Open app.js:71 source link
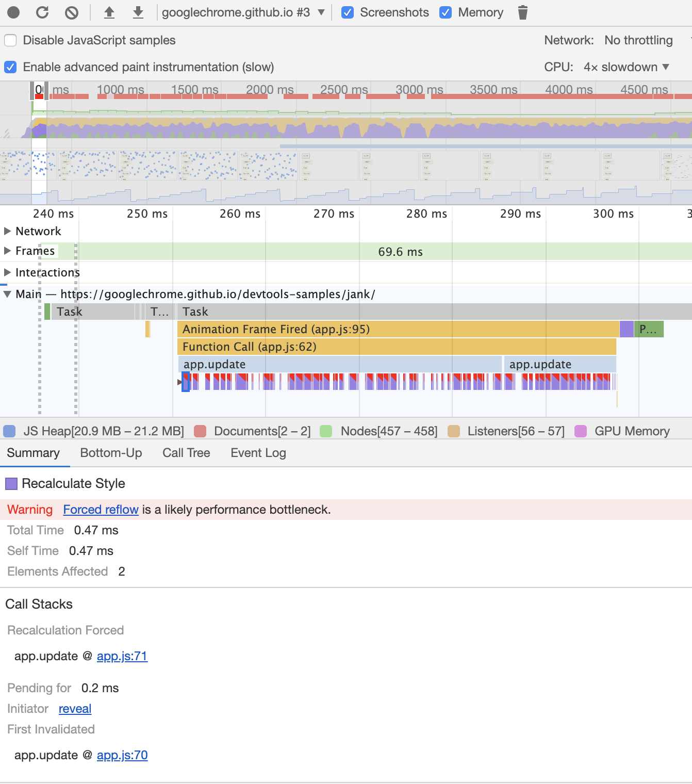Screen dimensions: 692x784 click(122, 656)
